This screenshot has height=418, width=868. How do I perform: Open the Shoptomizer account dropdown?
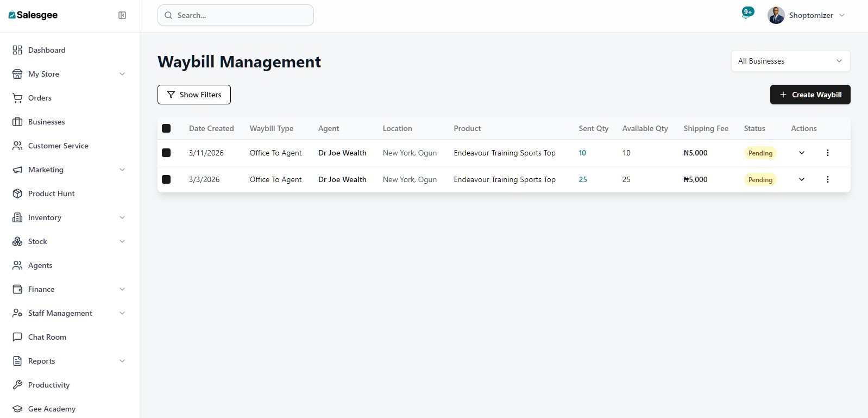(807, 15)
